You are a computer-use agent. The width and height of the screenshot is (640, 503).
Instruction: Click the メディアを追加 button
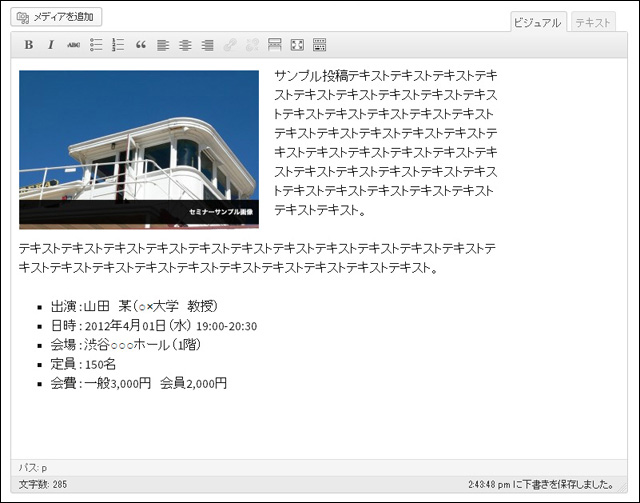pyautogui.click(x=56, y=17)
